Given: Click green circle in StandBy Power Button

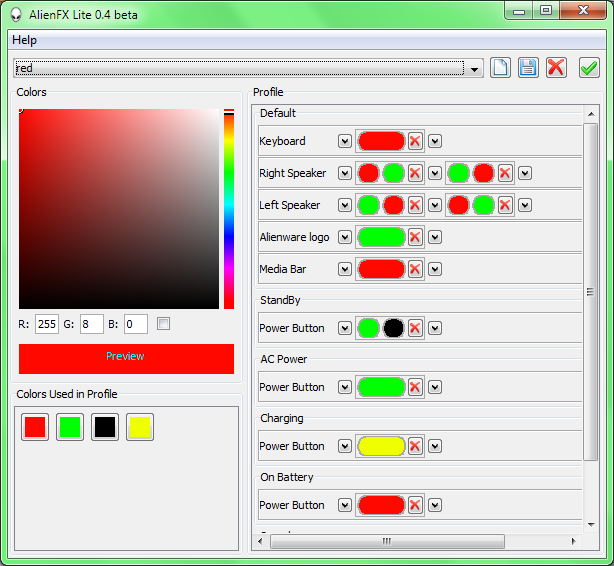Looking at the screenshot, I should coord(368,328).
